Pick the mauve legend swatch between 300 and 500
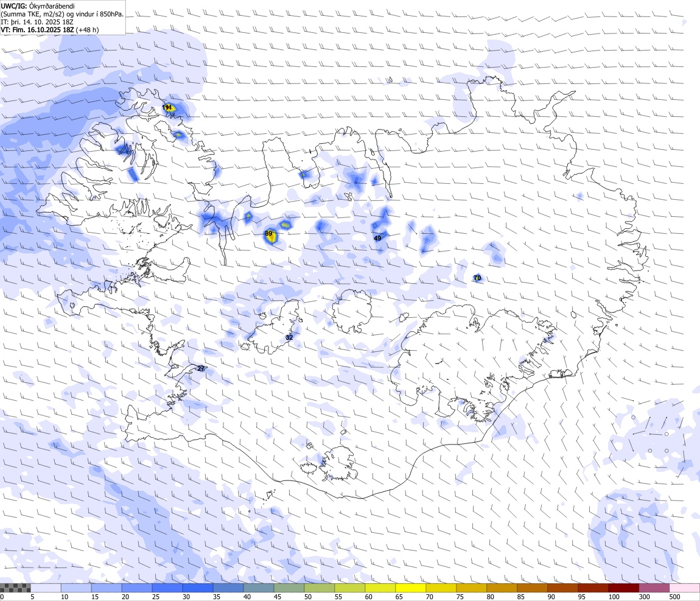This screenshot has height=601, width=700. pos(654,588)
